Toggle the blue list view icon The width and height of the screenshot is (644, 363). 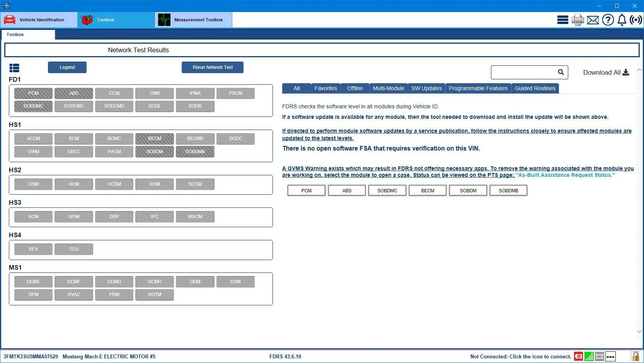[x=14, y=68]
